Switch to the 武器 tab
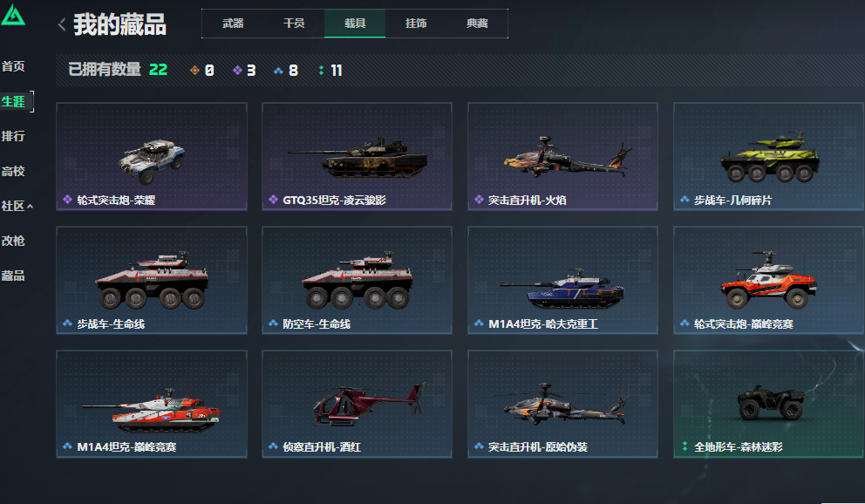 click(233, 24)
